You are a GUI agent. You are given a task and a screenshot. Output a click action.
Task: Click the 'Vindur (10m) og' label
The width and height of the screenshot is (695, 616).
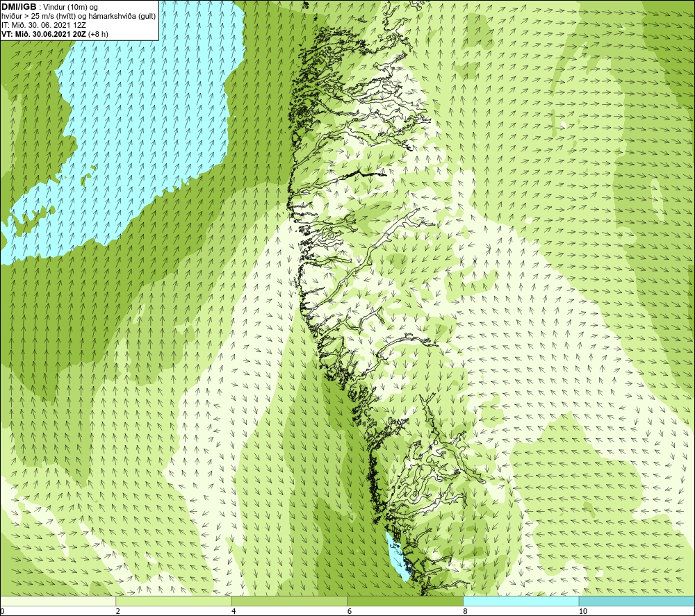point(70,8)
